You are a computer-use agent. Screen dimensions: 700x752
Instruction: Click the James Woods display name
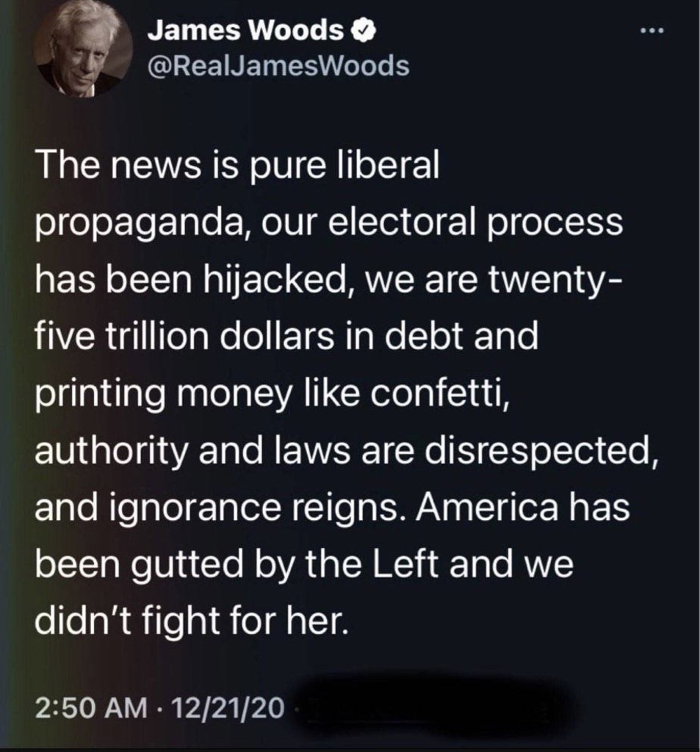[x=245, y=32]
